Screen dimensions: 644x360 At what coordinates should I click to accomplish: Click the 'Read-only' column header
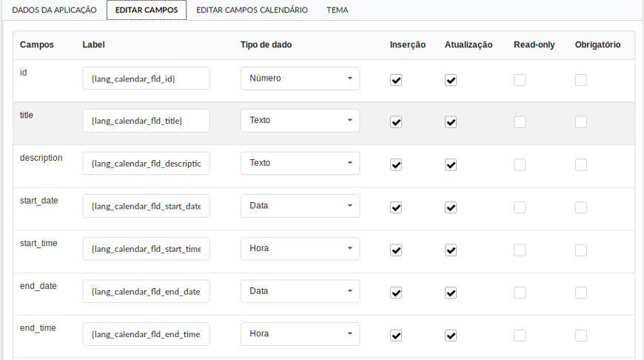point(534,44)
